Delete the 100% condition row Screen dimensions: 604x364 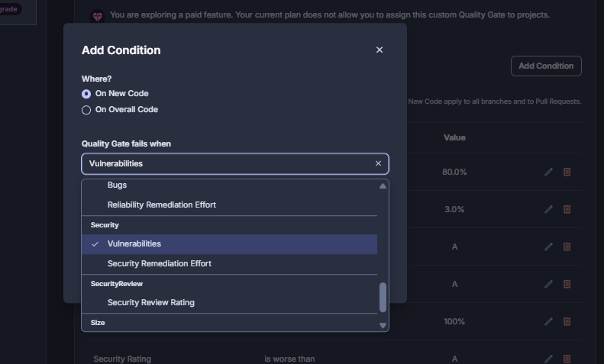tap(567, 321)
